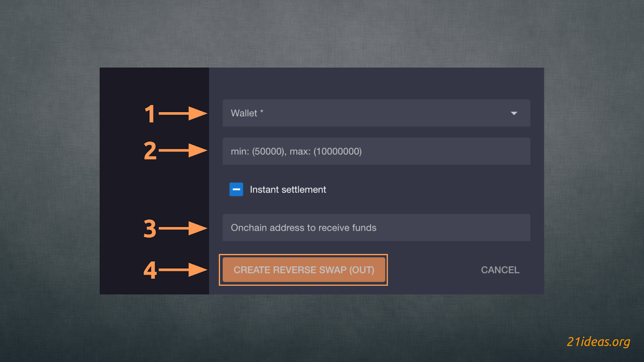
Task: Toggle the Instant settlement checkbox
Action: point(236,189)
